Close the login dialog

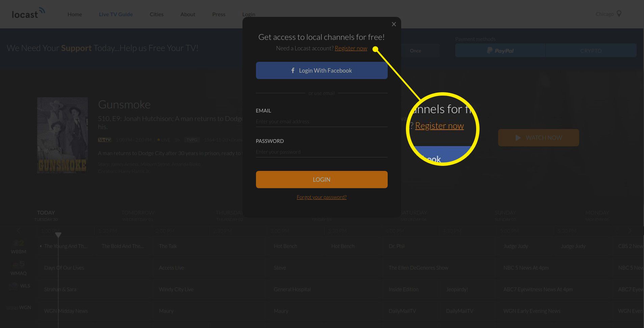[394, 24]
